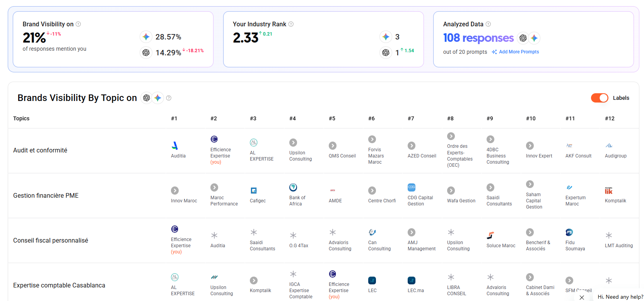Click the AKF Consult logo
Screen dimensions: 644x301
569,145
